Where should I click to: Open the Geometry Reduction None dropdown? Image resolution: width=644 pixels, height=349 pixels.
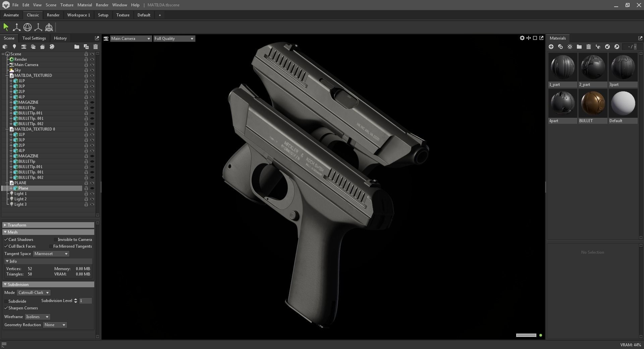point(55,325)
